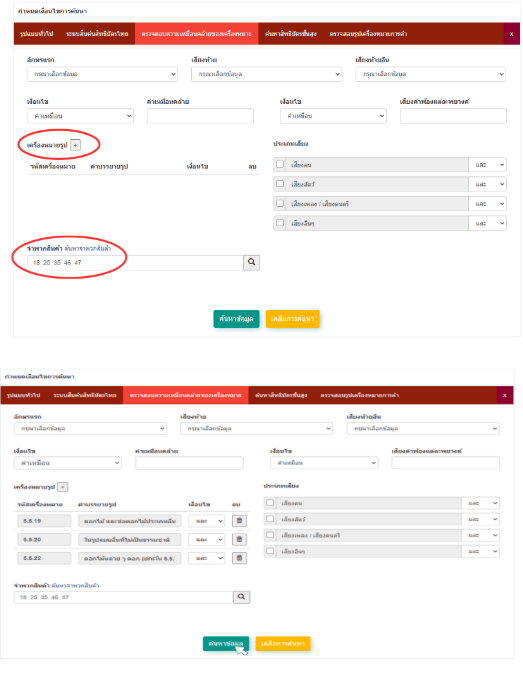Delete the 5.5.19 figure code row
Viewport: 523px width, 677px height.
[x=240, y=521]
